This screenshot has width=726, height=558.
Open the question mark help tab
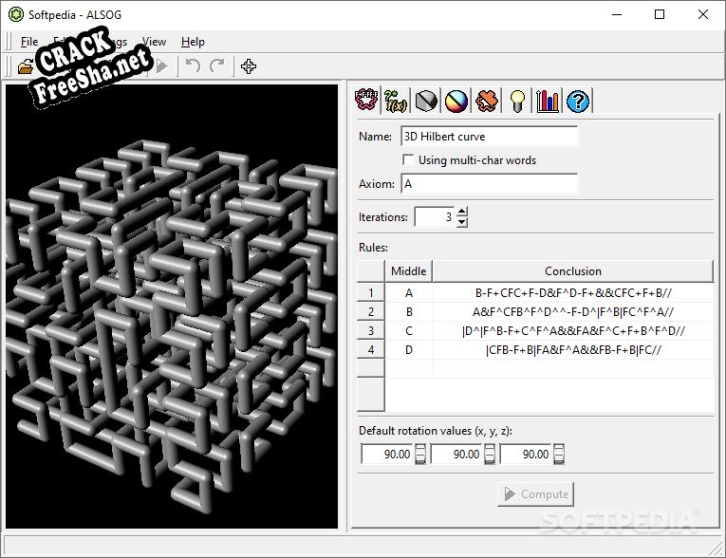[x=578, y=100]
